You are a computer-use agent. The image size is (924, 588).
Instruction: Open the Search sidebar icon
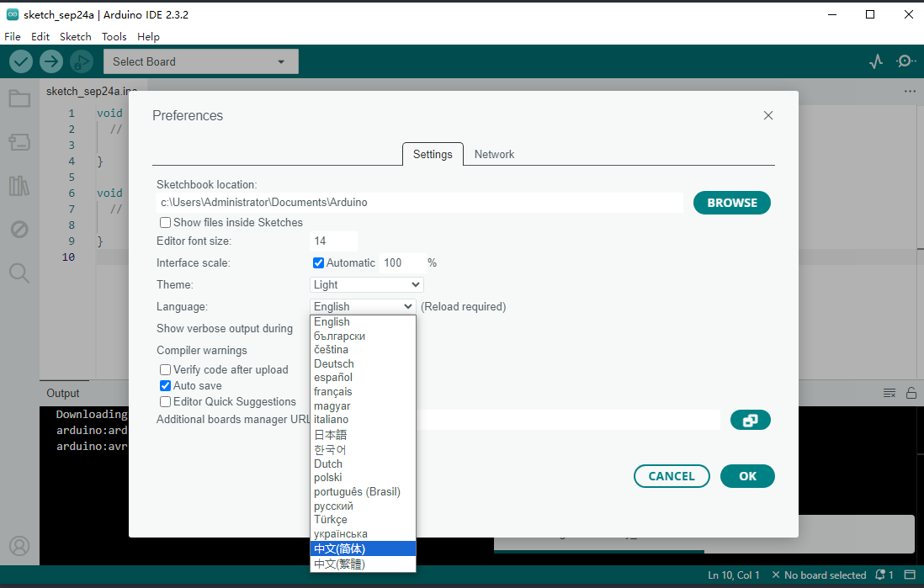point(19,273)
